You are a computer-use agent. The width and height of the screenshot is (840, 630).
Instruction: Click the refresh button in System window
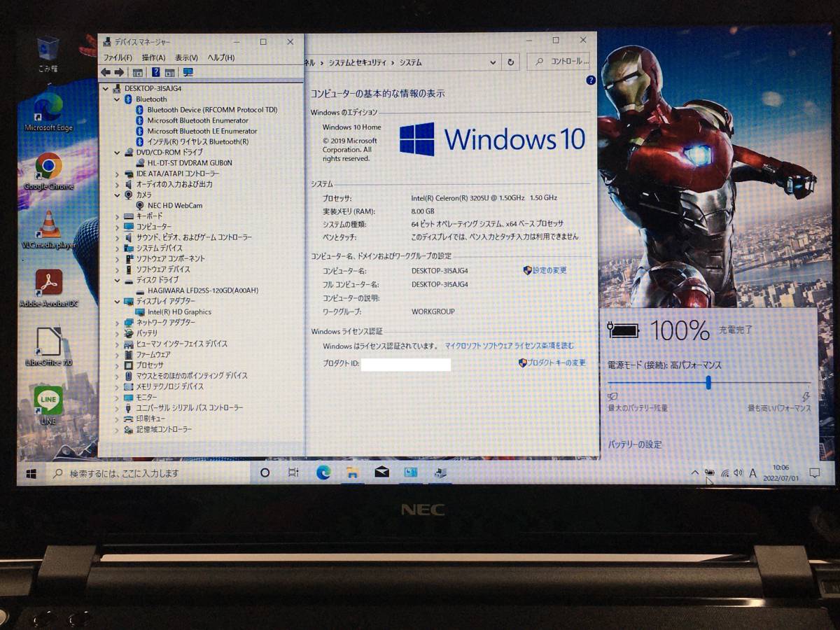pyautogui.click(x=511, y=62)
